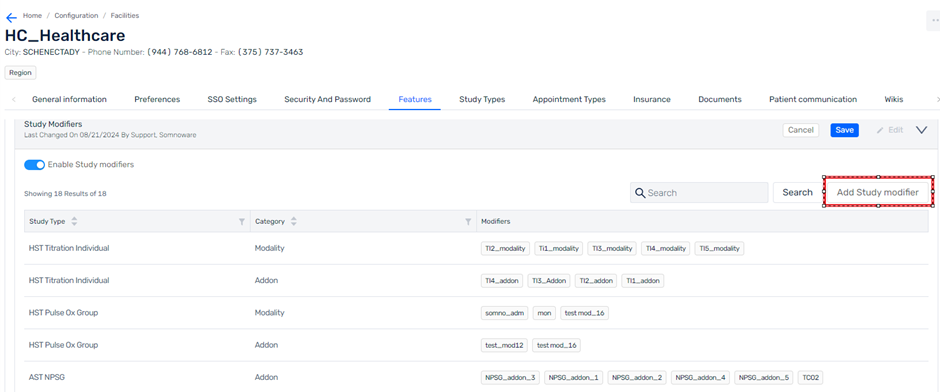Focus the Search input field
Viewport: 940px width, 392px height.
pyautogui.click(x=699, y=192)
